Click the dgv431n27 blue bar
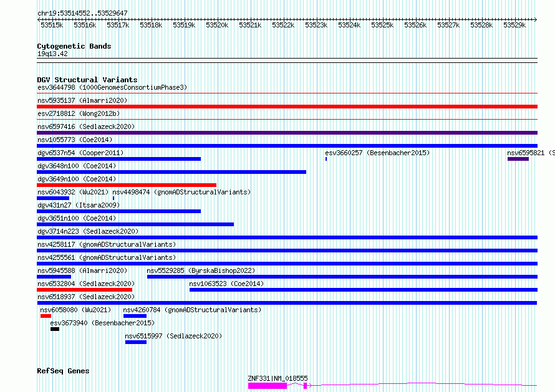This screenshot has height=392, width=555. coord(119,211)
